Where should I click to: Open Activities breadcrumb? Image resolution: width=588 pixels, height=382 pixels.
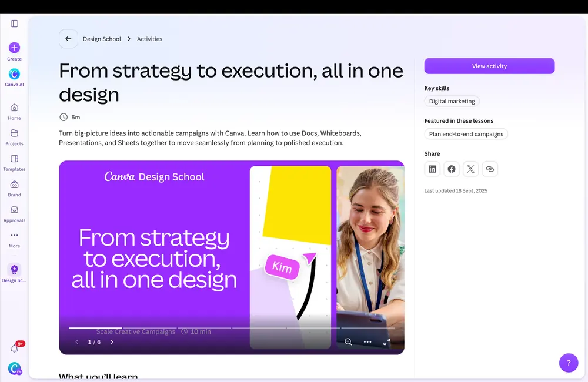coord(149,39)
